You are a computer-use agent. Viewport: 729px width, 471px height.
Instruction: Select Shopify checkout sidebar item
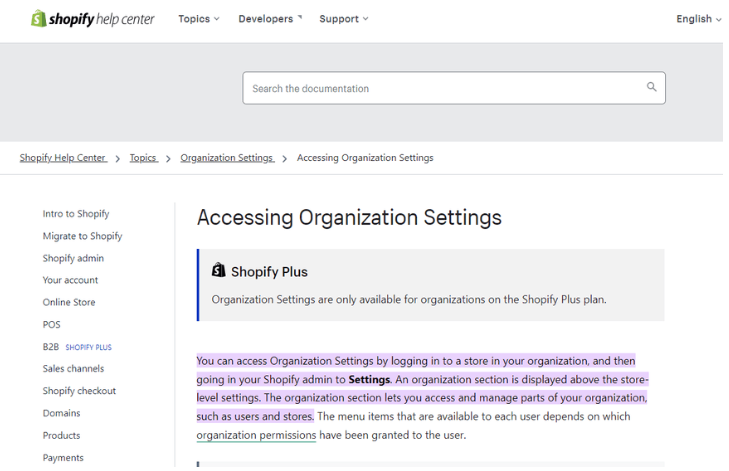(79, 391)
